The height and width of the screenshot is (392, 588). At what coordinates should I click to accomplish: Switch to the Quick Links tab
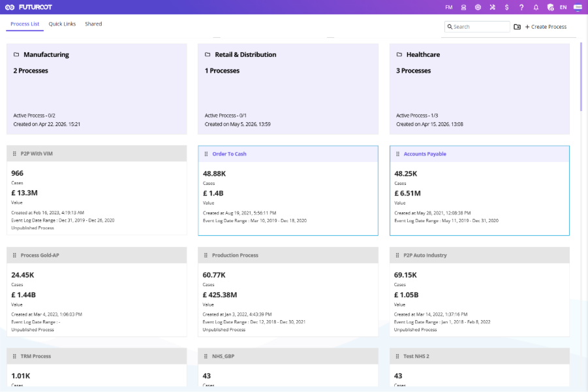[x=62, y=24]
